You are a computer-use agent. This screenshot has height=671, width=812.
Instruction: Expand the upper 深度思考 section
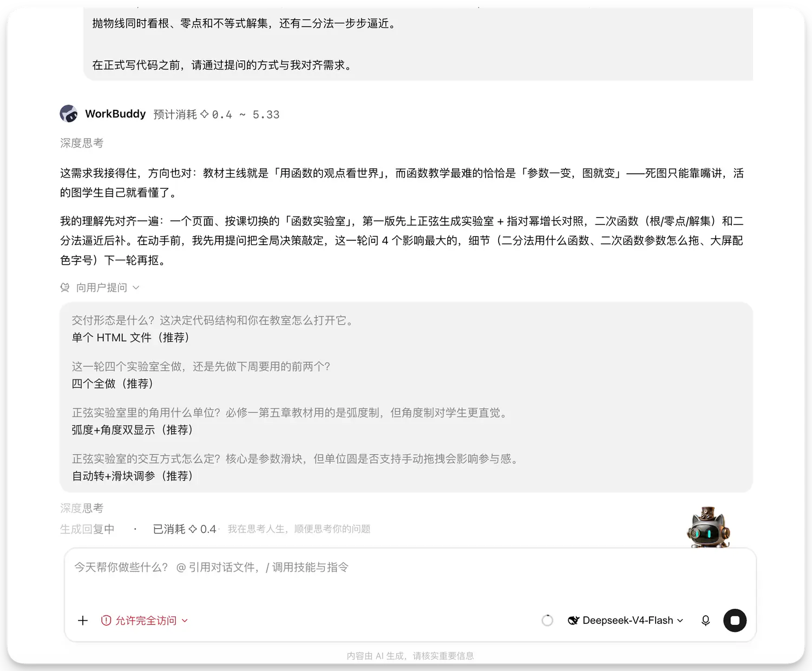tap(82, 143)
